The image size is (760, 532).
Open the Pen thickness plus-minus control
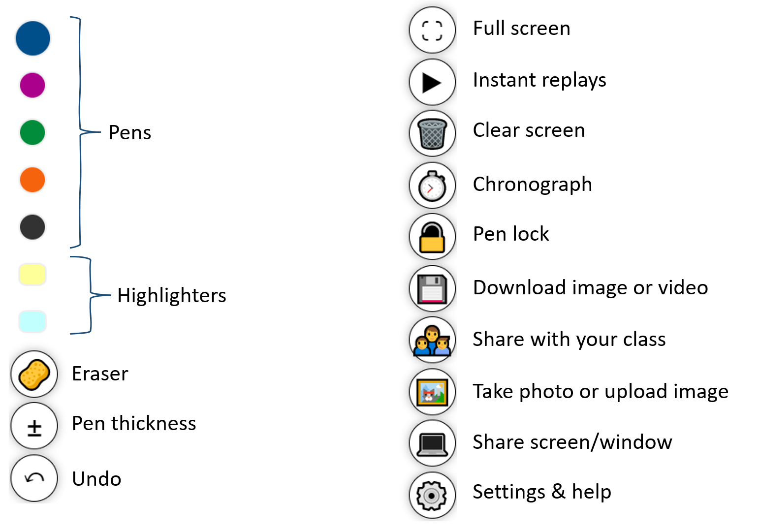point(34,426)
